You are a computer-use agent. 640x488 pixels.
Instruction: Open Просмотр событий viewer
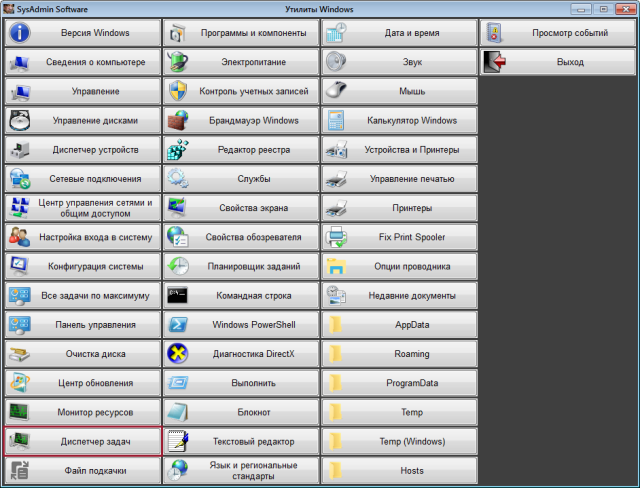(557, 33)
